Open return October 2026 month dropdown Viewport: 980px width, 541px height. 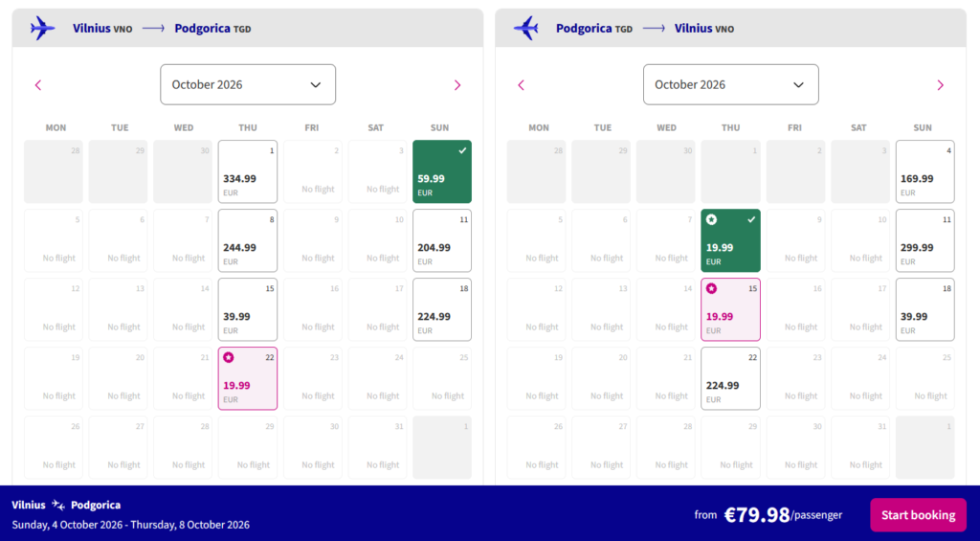tap(730, 84)
